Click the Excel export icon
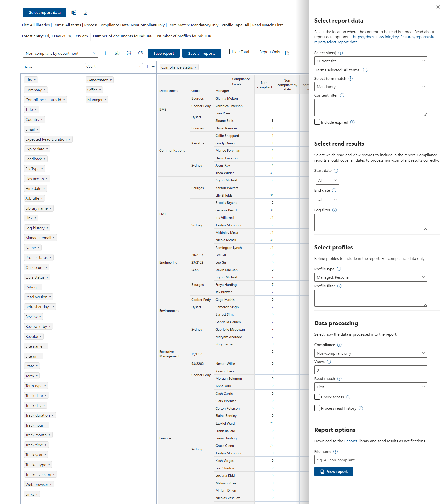The image size is (446, 504). (x=74, y=12)
